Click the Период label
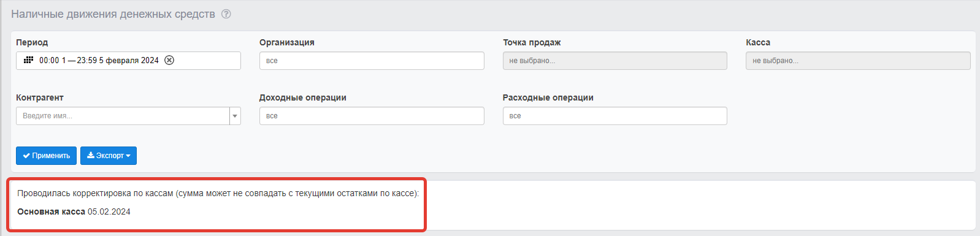Image resolution: width=980 pixels, height=236 pixels. (32, 42)
